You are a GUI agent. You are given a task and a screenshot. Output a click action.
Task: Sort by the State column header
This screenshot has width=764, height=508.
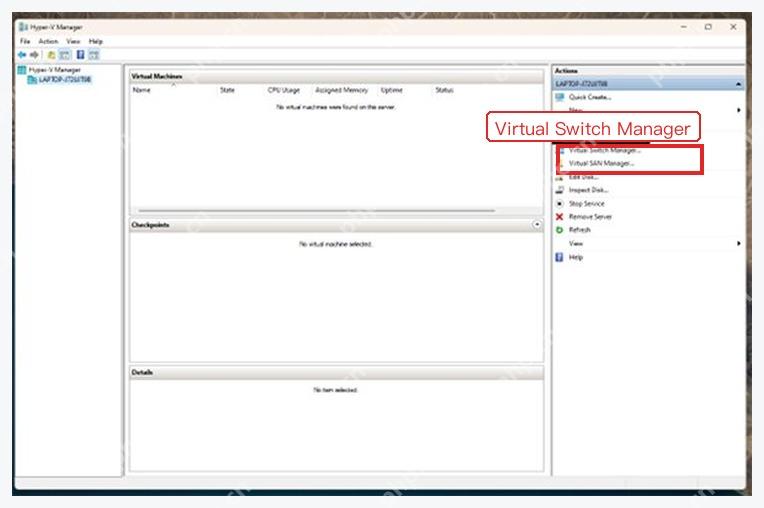(227, 90)
